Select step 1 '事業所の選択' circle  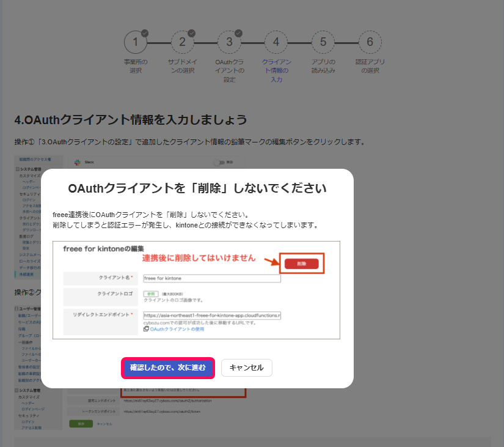(136, 42)
